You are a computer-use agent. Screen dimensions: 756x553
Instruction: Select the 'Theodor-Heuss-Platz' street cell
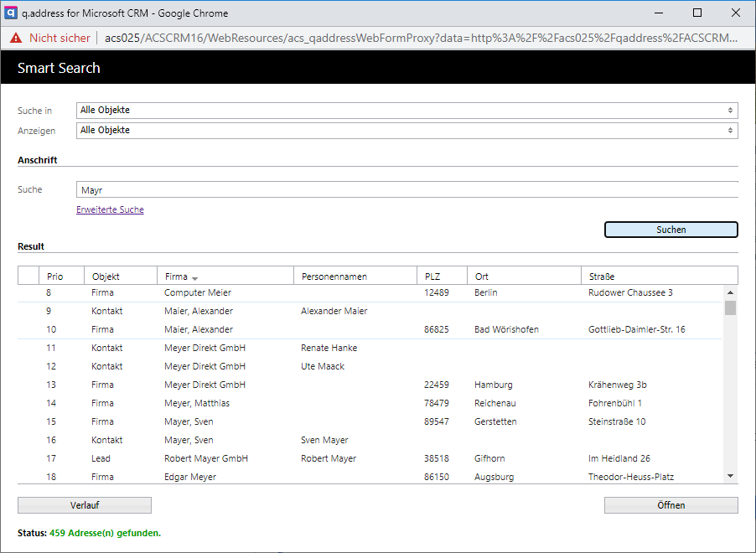tap(630, 477)
